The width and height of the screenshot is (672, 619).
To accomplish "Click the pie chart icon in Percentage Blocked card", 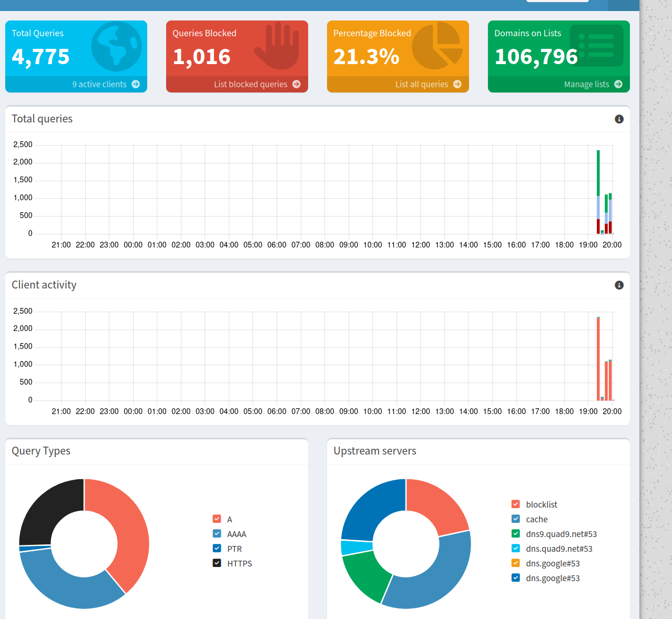I will pos(437,46).
